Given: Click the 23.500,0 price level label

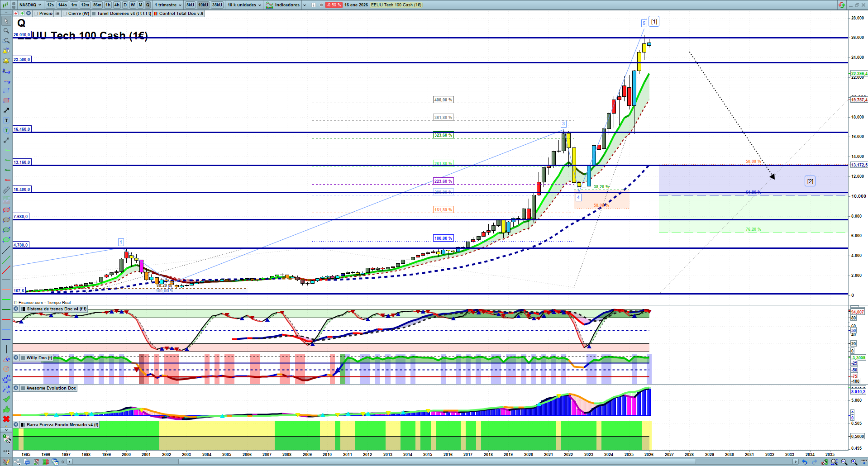Looking at the screenshot, I should [22, 60].
